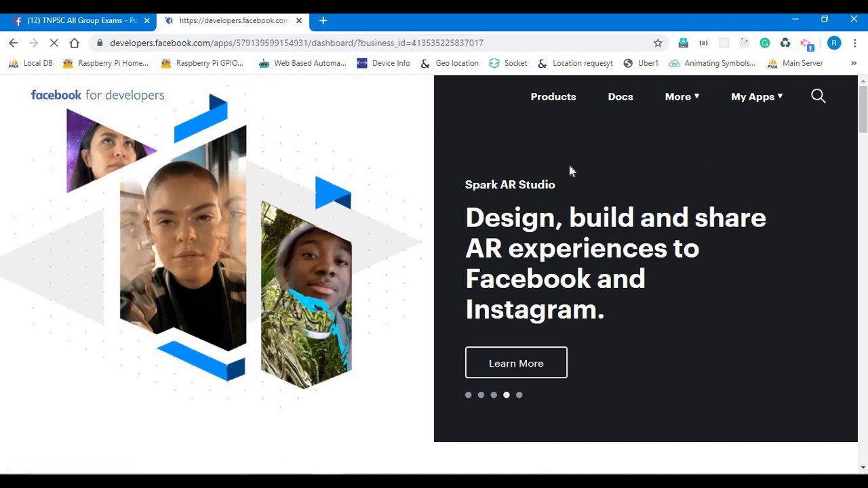868x488 pixels.
Task: Open the Docs menu item
Action: pyautogui.click(x=620, y=96)
